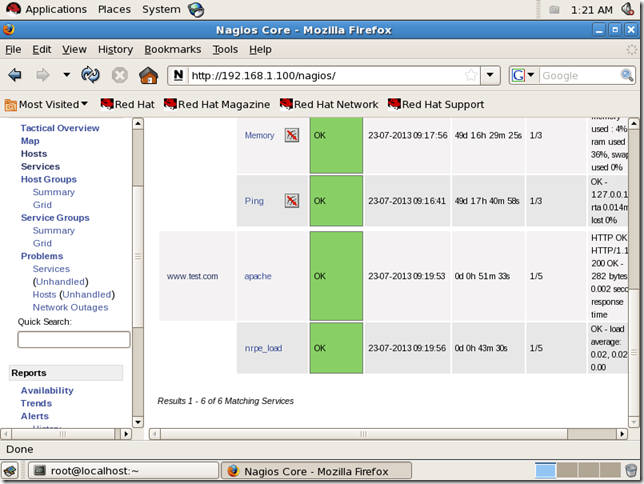The image size is (644, 484).
Task: Open Network Outages sidebar link
Action: (70, 307)
